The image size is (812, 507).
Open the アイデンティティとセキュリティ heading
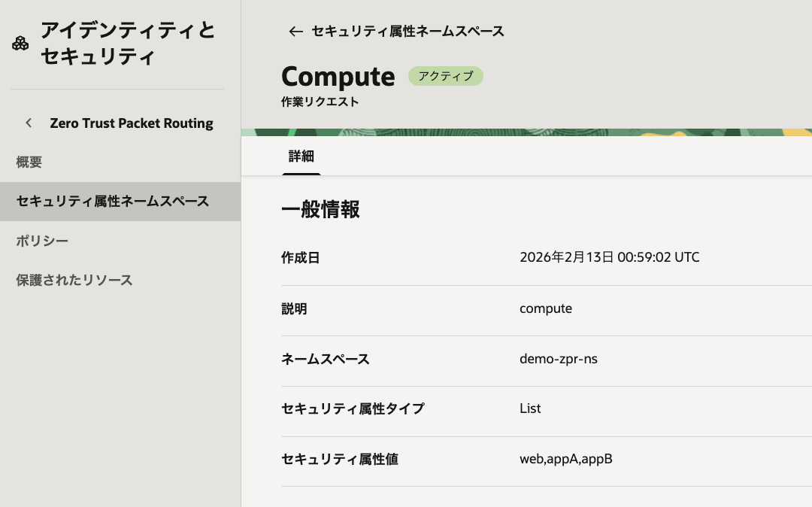pyautogui.click(x=127, y=44)
